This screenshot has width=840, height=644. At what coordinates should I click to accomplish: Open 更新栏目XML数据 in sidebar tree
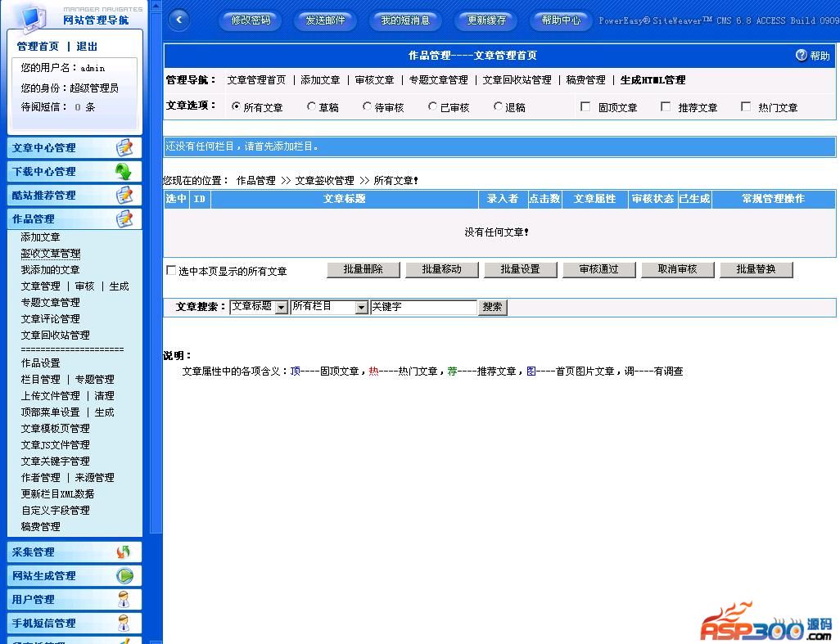tap(57, 493)
